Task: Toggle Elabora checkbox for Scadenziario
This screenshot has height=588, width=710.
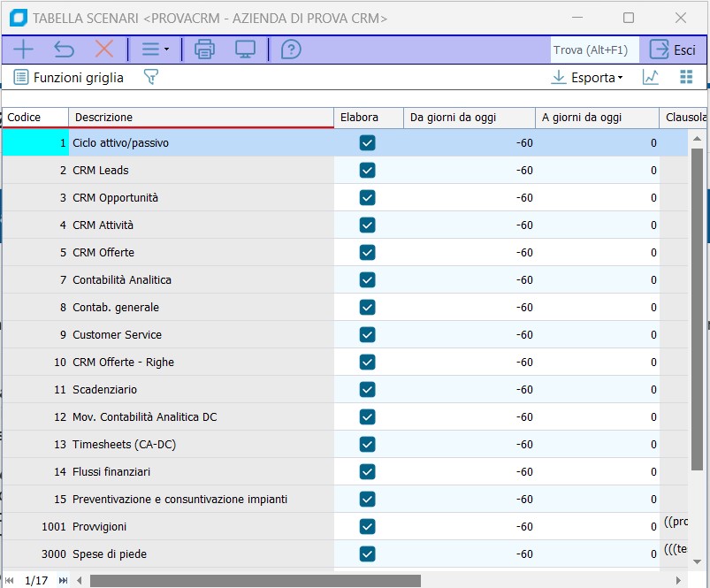Action: coord(368,390)
